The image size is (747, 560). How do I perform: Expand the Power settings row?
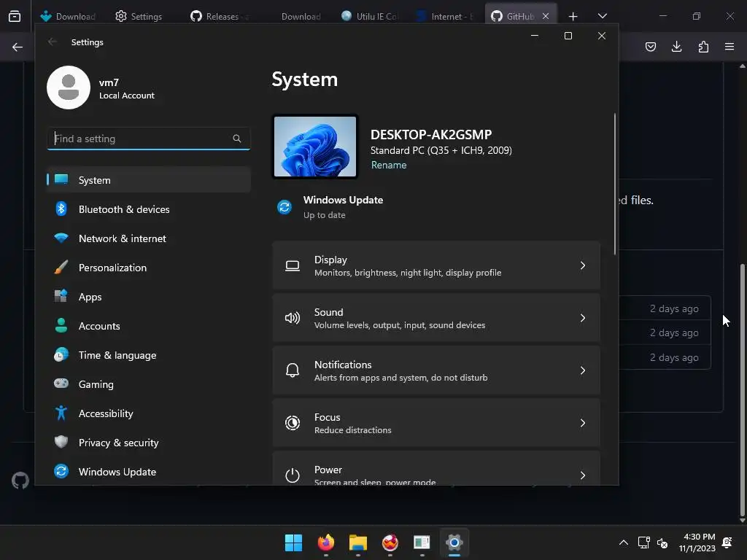(x=436, y=469)
